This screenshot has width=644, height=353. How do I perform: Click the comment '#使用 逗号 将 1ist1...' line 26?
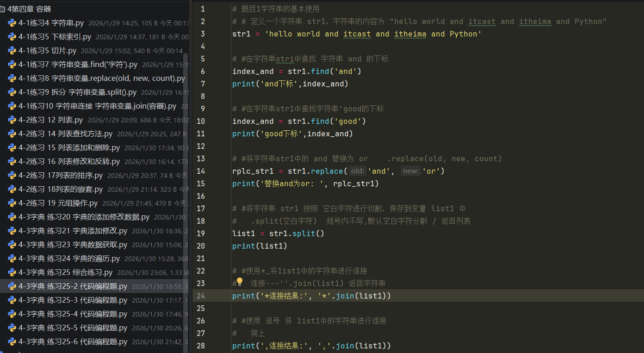(x=309, y=321)
